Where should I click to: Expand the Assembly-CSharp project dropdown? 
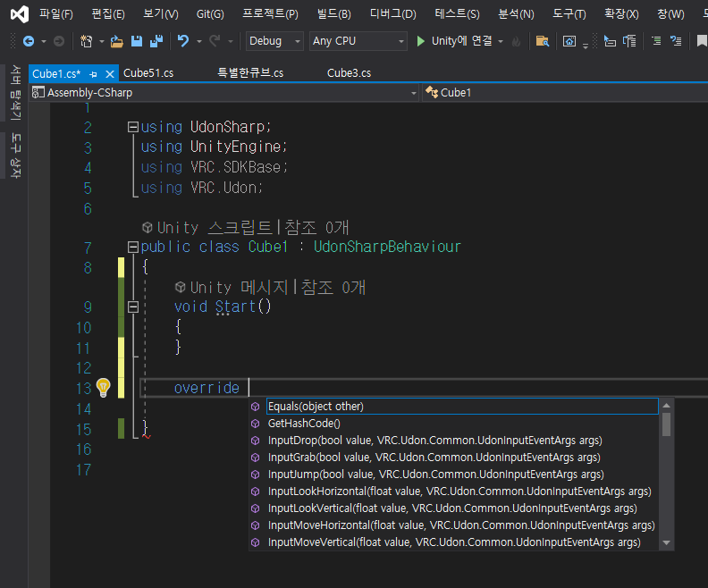(x=224, y=93)
